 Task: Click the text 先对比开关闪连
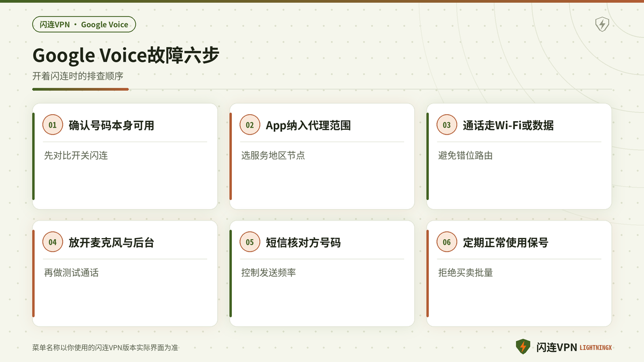pyautogui.click(x=76, y=156)
